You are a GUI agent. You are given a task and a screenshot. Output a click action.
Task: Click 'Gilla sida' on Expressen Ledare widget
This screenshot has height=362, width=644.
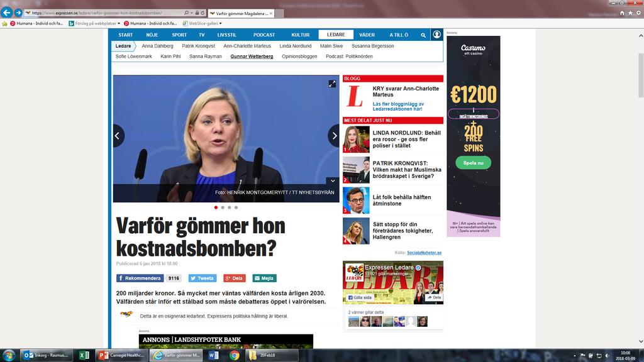(360, 297)
